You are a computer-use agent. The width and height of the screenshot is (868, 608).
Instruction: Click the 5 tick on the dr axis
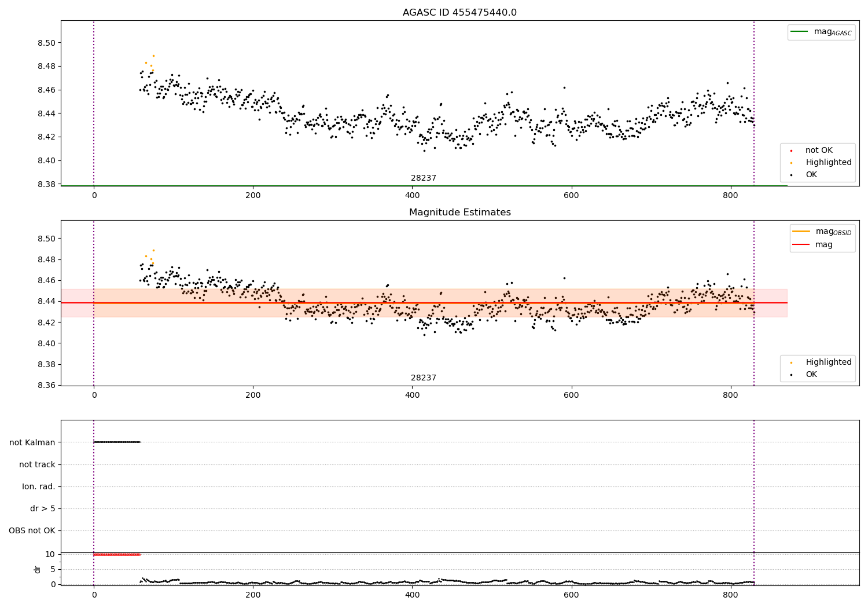(x=53, y=570)
